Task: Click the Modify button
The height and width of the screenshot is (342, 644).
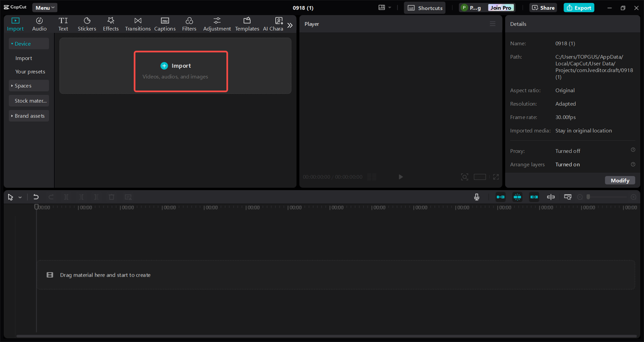Action: 620,181
